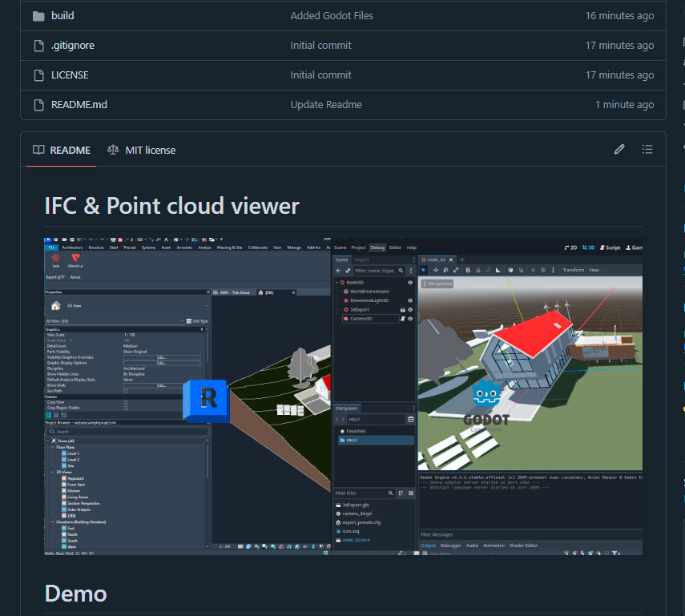Open the Revit and Godot preview image
Image resolution: width=685 pixels, height=616 pixels.
344,397
